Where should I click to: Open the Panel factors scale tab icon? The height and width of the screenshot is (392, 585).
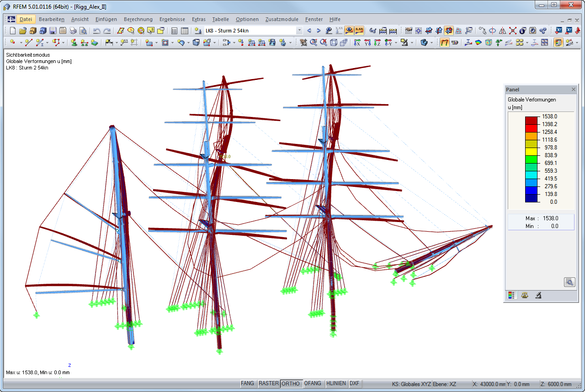coord(524,295)
